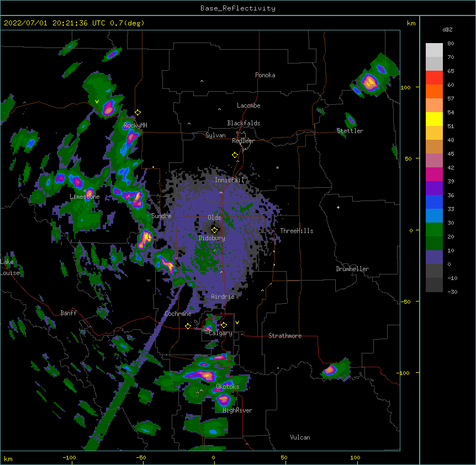Click the radar site diamond marker between Olds and Didsbury
The height and width of the screenshot is (465, 476).
coord(214,230)
